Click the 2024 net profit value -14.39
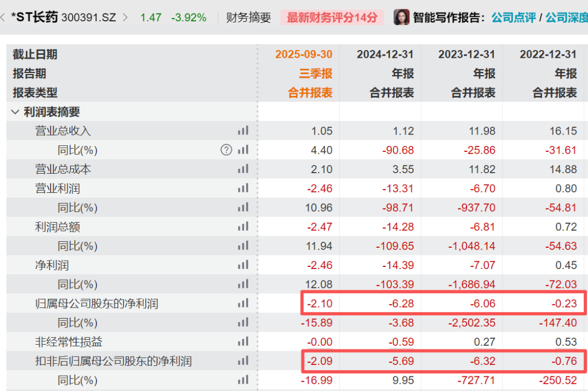588x391 pixels. [x=398, y=265]
